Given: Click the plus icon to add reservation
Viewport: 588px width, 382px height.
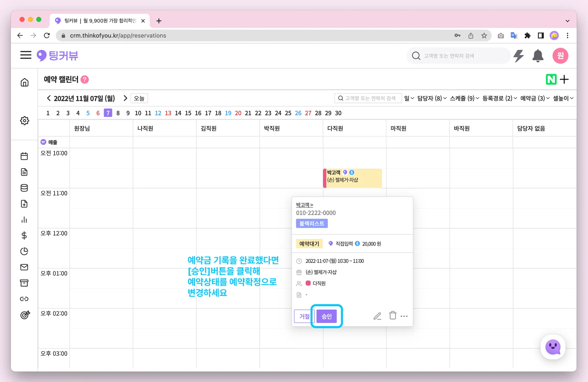Looking at the screenshot, I should (564, 79).
